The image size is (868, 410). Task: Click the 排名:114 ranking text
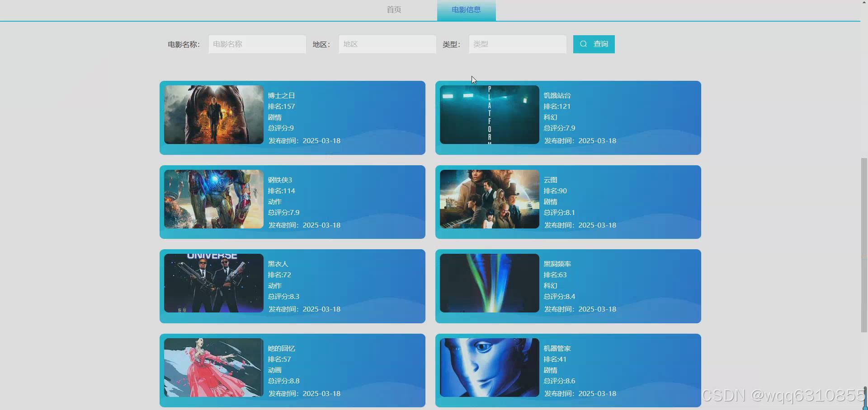pyautogui.click(x=281, y=191)
